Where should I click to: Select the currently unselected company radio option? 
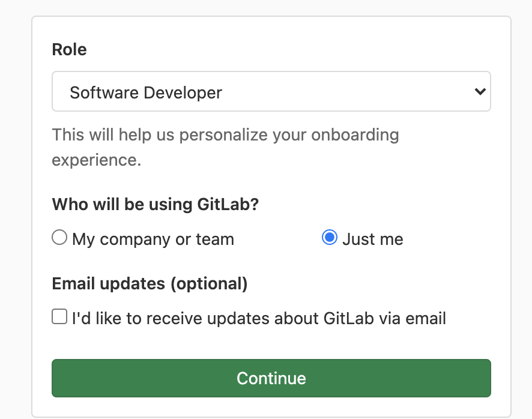point(59,238)
